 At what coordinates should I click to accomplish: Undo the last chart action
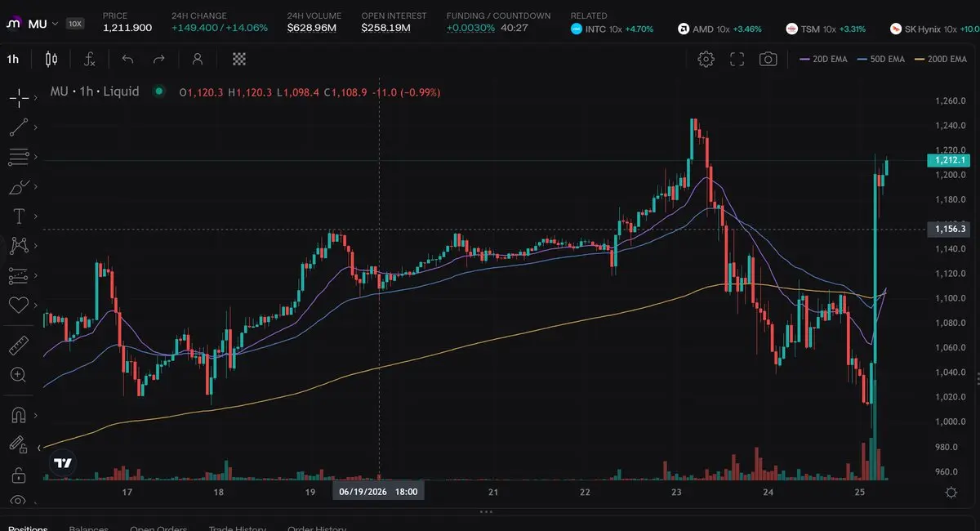(x=127, y=59)
